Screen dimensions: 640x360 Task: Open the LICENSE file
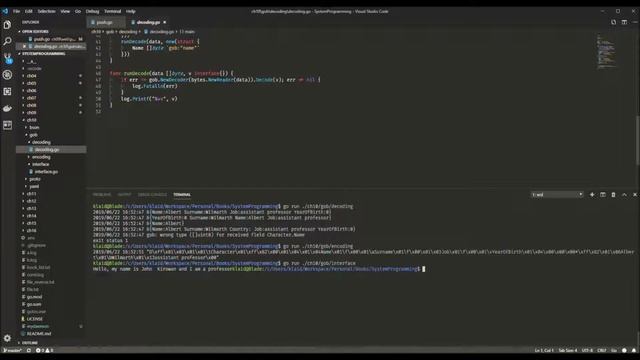point(35,319)
